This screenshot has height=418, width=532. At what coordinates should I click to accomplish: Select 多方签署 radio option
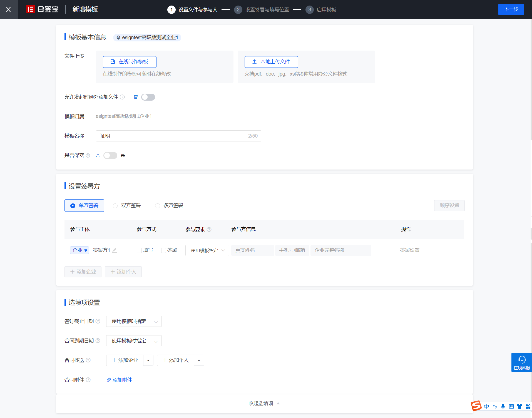[x=169, y=205]
